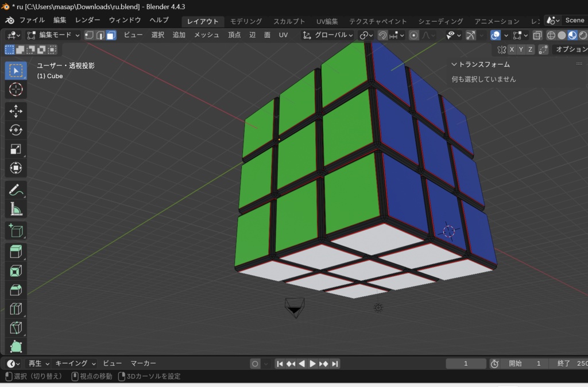Image resolution: width=588 pixels, height=387 pixels.
Task: Open the ファイル menu
Action: (32, 20)
